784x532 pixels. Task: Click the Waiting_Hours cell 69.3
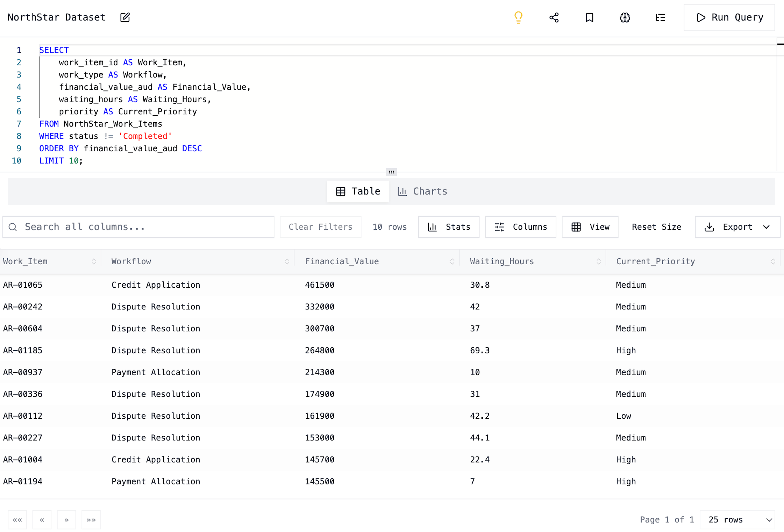(480, 350)
